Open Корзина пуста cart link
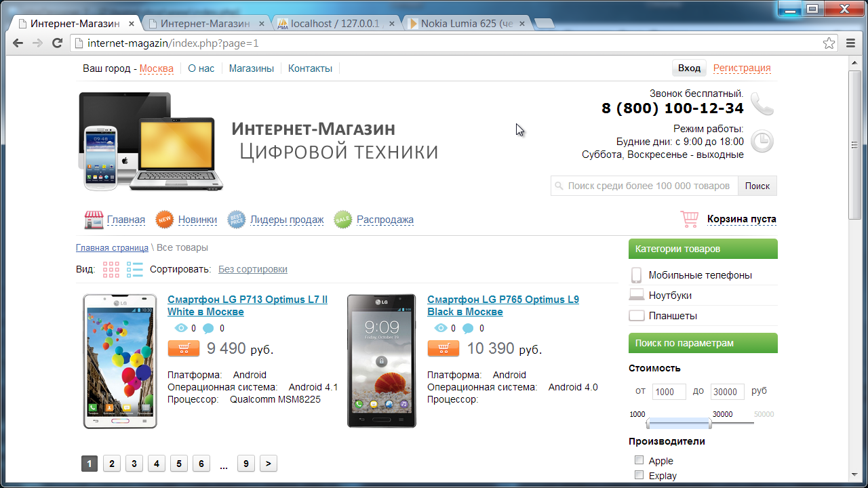Viewport: 868px width, 488px height. [x=742, y=219]
